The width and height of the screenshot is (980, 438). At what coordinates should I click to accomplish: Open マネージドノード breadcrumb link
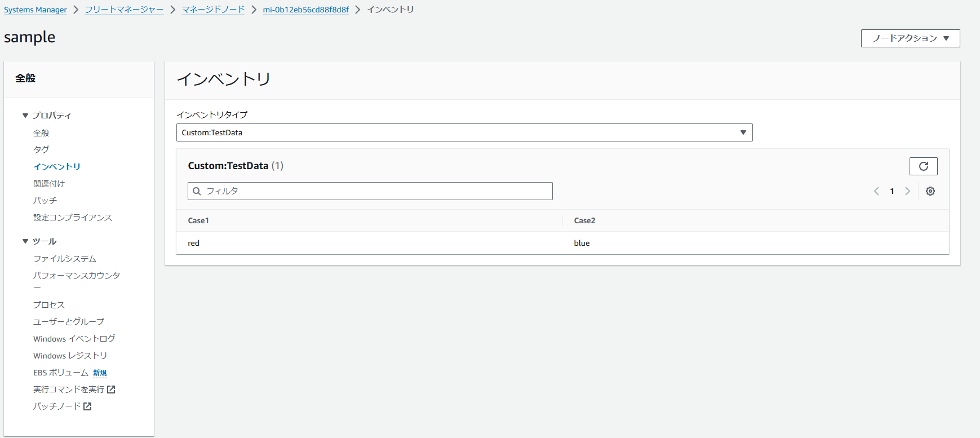(x=213, y=10)
